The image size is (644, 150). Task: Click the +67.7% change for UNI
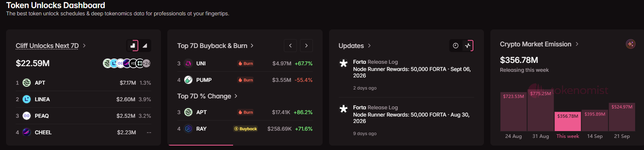pyautogui.click(x=304, y=63)
